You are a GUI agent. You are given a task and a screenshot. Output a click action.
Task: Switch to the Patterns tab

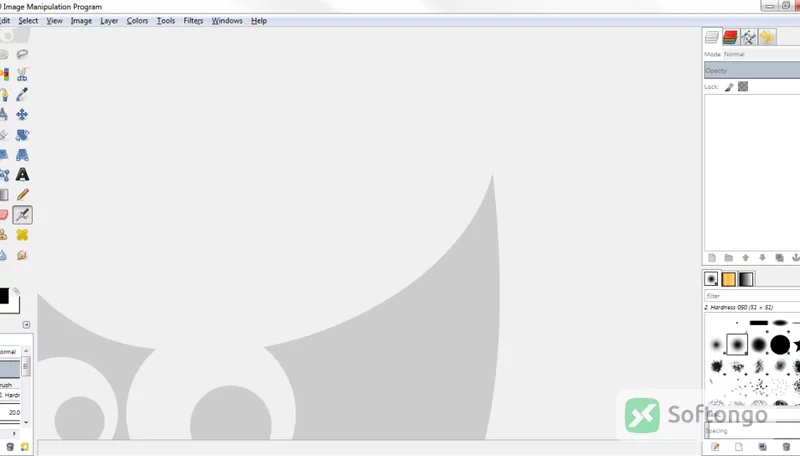729,279
